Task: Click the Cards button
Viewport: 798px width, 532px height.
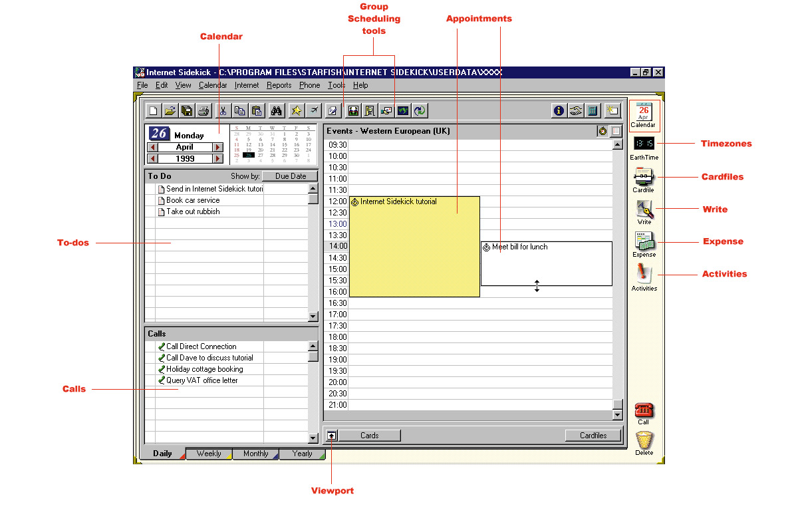Action: pyautogui.click(x=370, y=436)
